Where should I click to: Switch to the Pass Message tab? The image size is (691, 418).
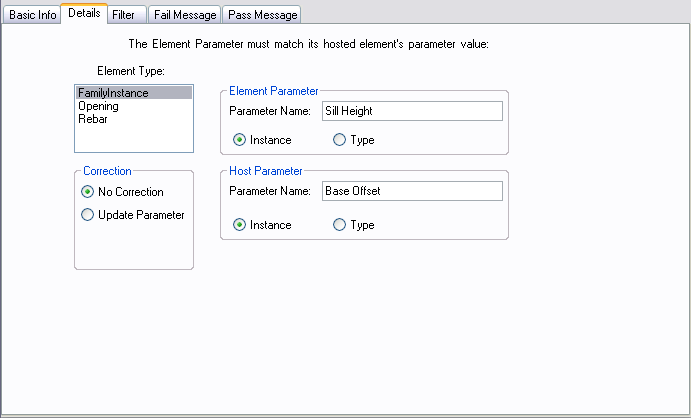pyautogui.click(x=262, y=15)
